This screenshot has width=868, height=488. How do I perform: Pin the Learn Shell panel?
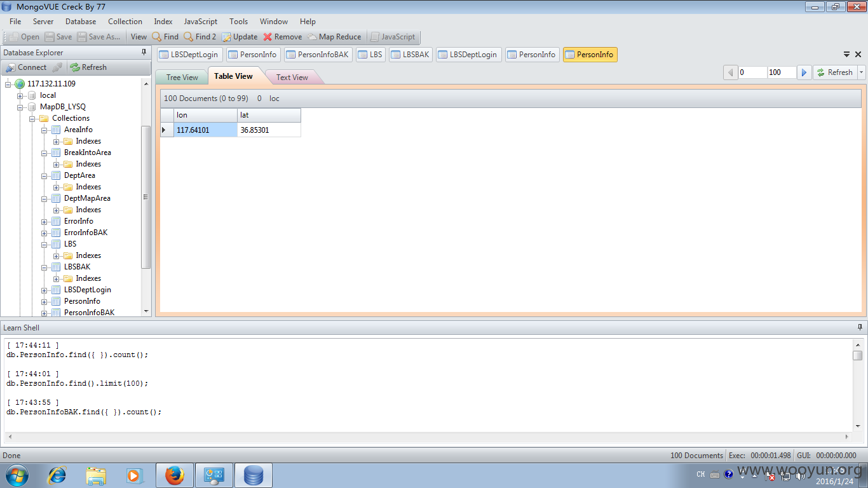click(x=860, y=328)
